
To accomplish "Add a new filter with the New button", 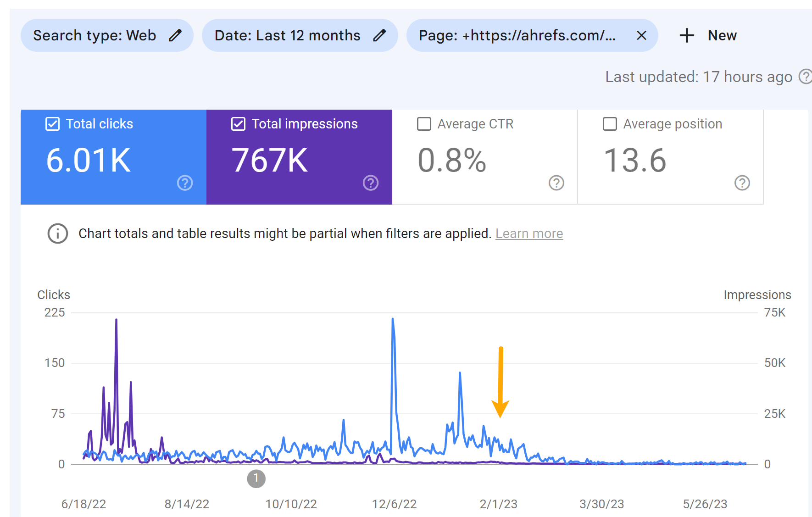I will click(706, 35).
